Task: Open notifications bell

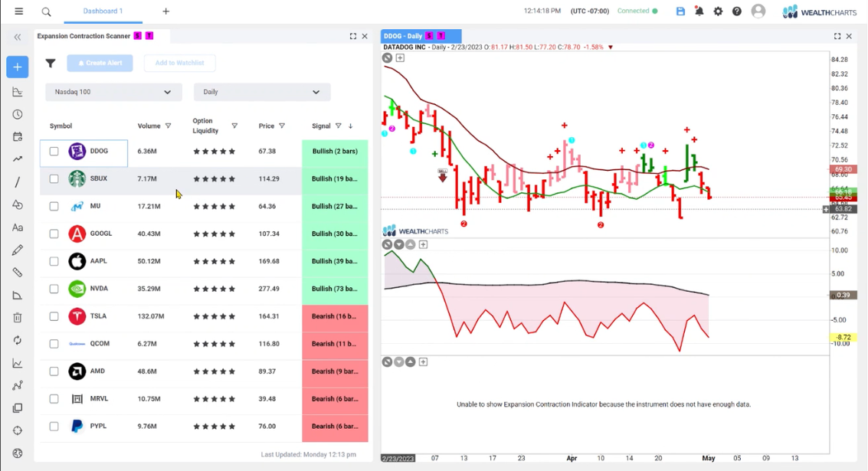Action: [699, 11]
